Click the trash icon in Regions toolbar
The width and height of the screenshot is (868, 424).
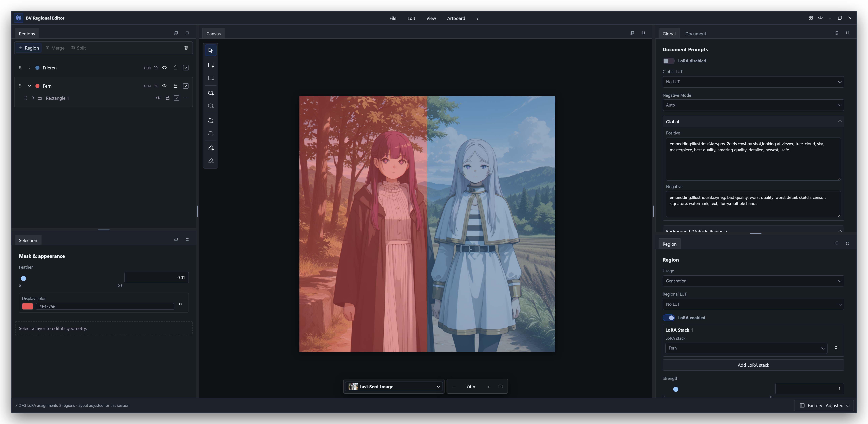tap(186, 48)
